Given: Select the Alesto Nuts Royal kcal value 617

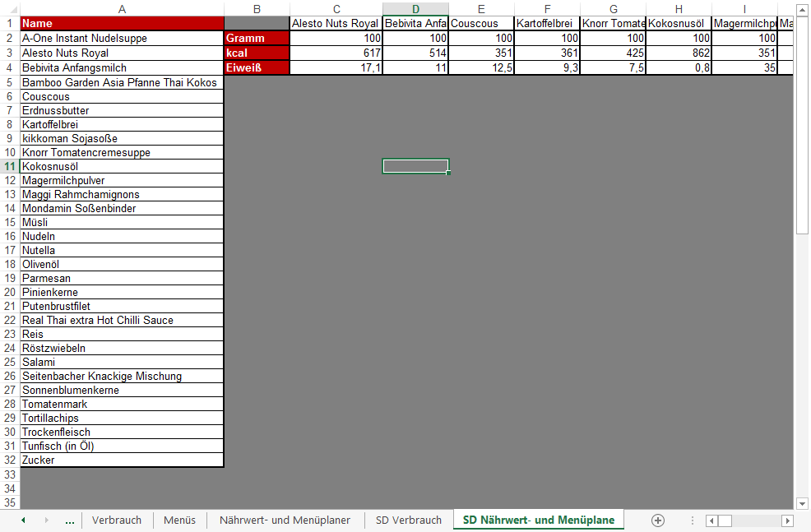Looking at the screenshot, I should click(x=336, y=53).
